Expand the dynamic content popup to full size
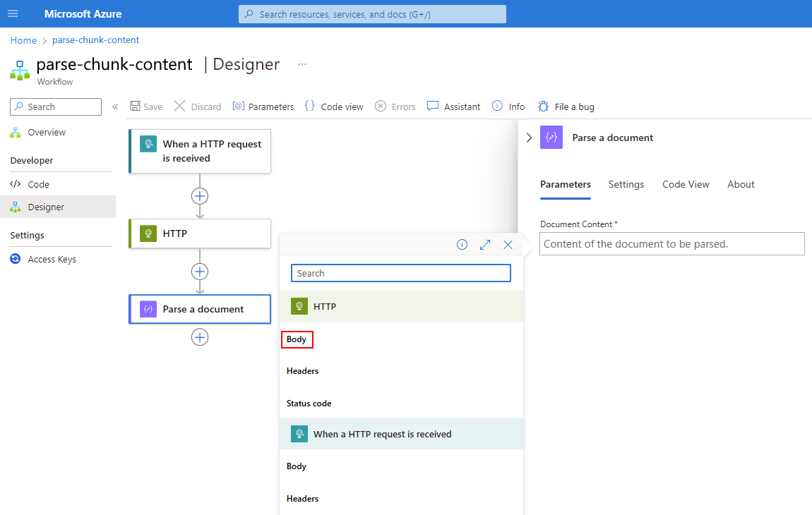This screenshot has height=515, width=812. pos(485,245)
